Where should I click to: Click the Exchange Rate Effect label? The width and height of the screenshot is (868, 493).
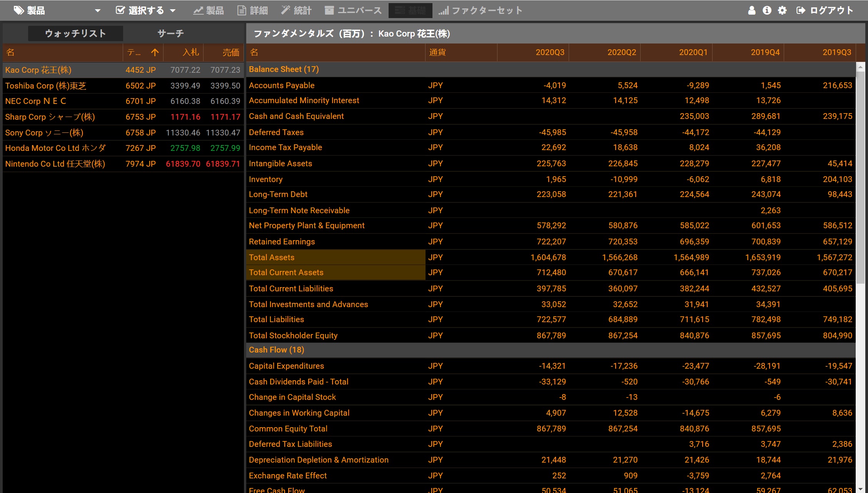pos(287,476)
